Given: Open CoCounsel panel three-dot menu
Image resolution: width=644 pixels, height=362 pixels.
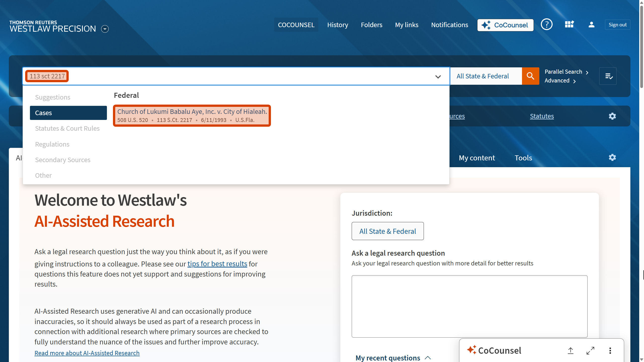Looking at the screenshot, I should coord(610,350).
